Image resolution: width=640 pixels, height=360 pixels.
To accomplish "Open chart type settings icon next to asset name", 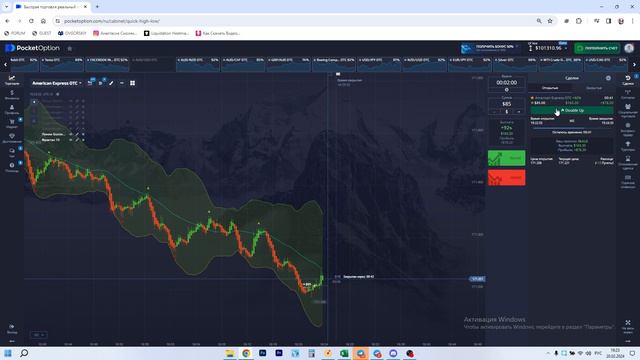I will (90, 83).
